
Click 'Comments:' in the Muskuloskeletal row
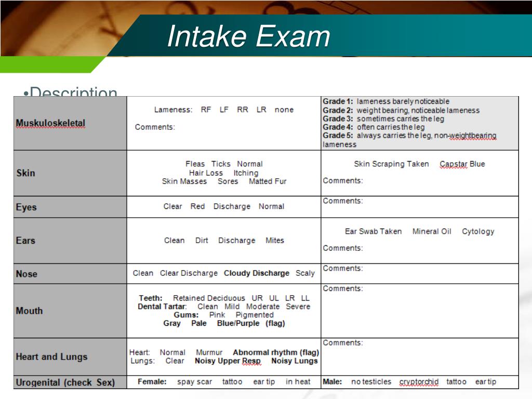[x=155, y=127]
